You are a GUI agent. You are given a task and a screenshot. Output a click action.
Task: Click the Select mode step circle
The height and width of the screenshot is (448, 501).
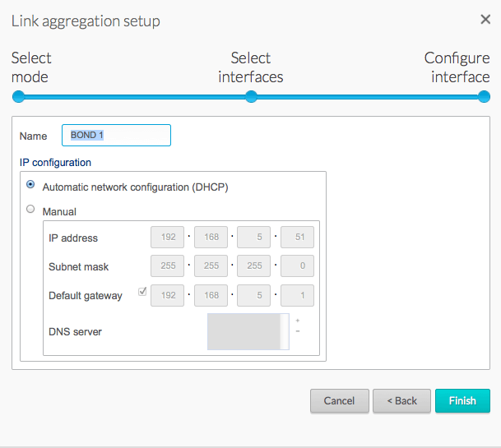(x=18, y=97)
